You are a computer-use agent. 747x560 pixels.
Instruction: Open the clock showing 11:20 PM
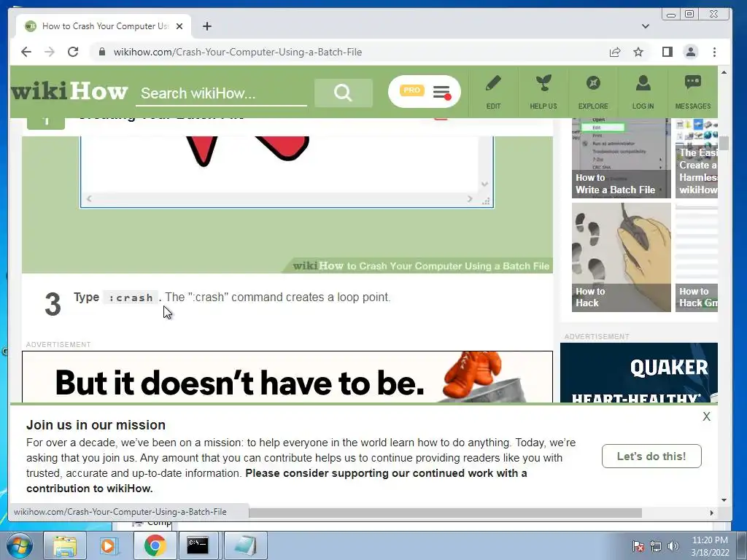coord(710,546)
